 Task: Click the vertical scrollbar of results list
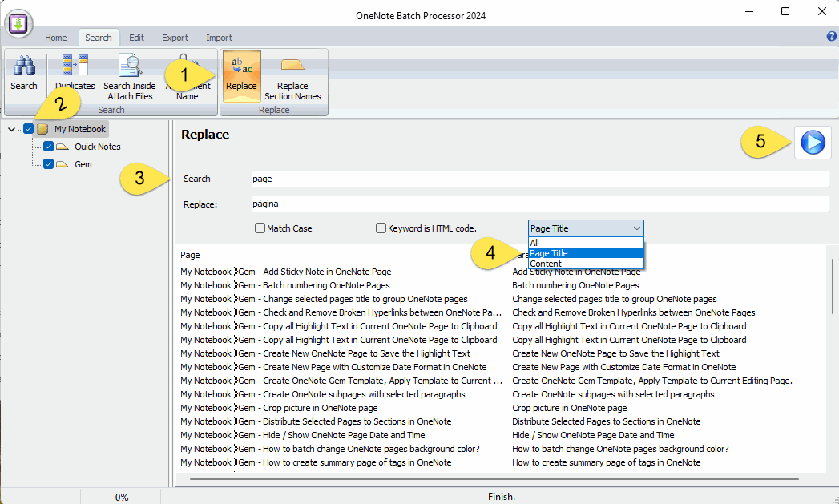pyautogui.click(x=833, y=286)
